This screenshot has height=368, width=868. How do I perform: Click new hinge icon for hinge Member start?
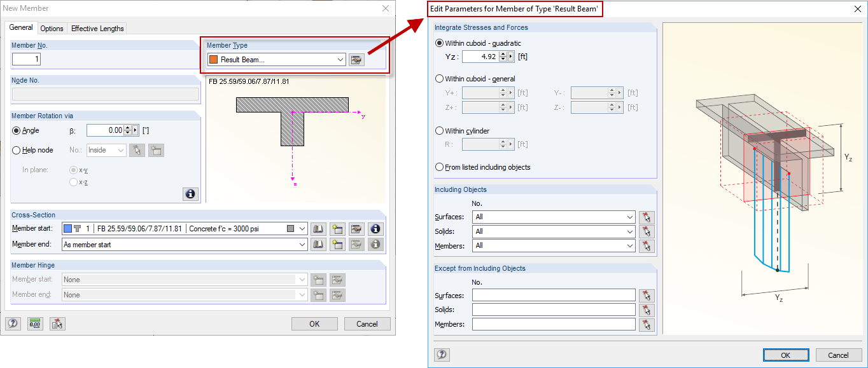click(x=318, y=280)
